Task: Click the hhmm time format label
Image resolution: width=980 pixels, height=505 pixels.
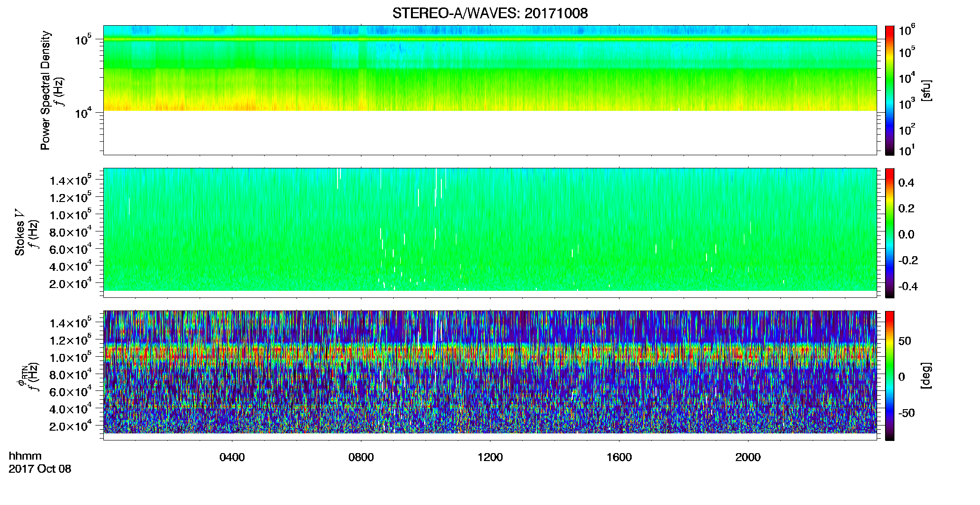Action: coord(25,456)
